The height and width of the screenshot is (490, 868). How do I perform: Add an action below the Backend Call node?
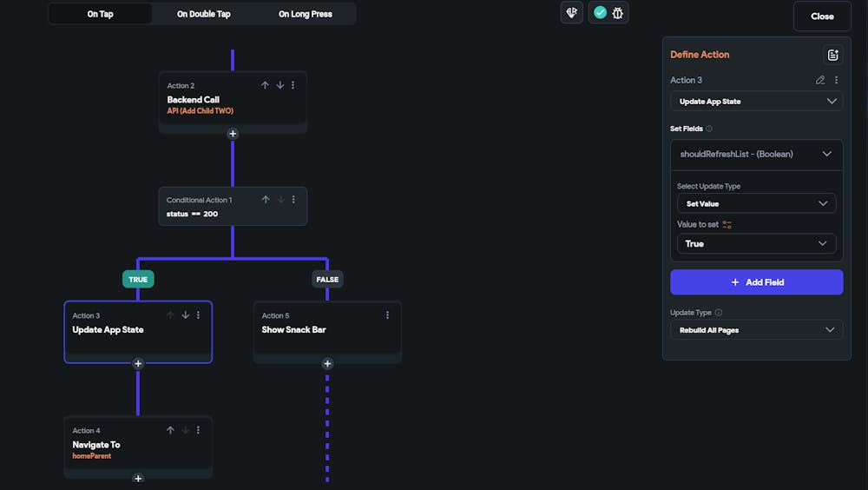coord(233,134)
